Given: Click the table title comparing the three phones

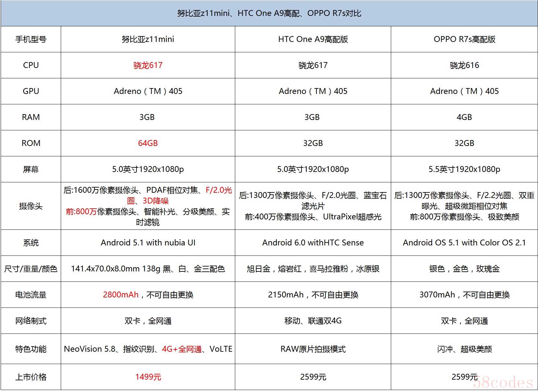Looking at the screenshot, I should (x=269, y=13).
